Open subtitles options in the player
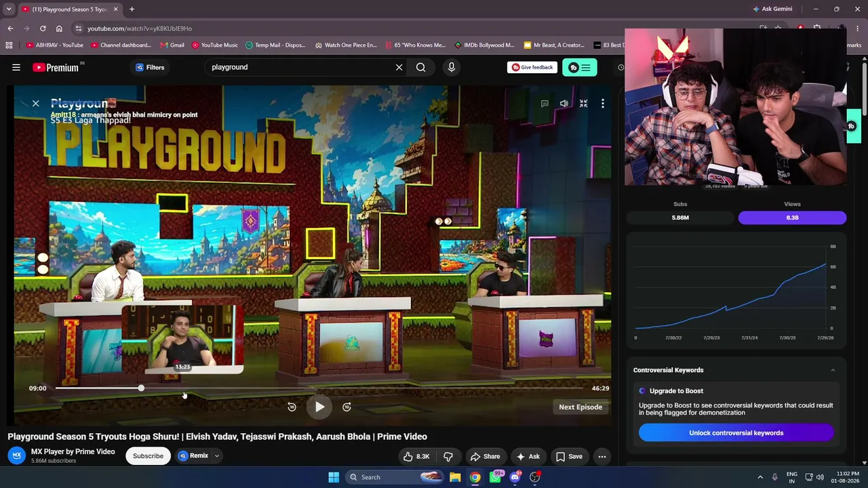The width and height of the screenshot is (868, 488). [545, 104]
